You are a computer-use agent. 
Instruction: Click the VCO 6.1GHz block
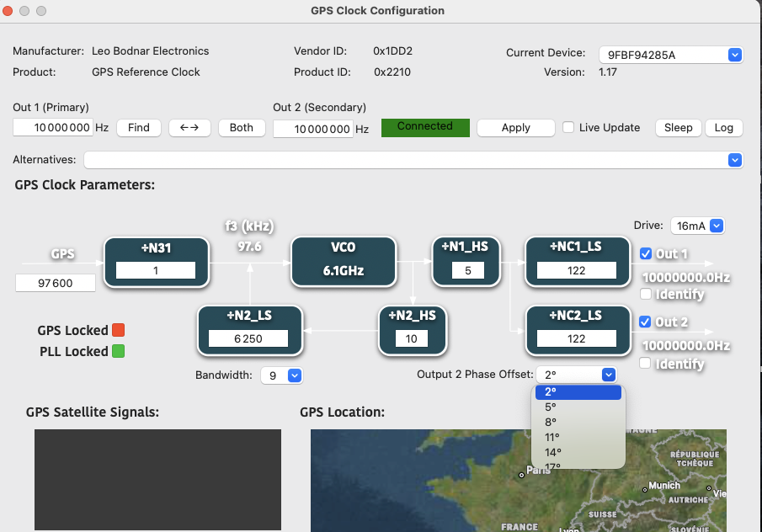344,262
